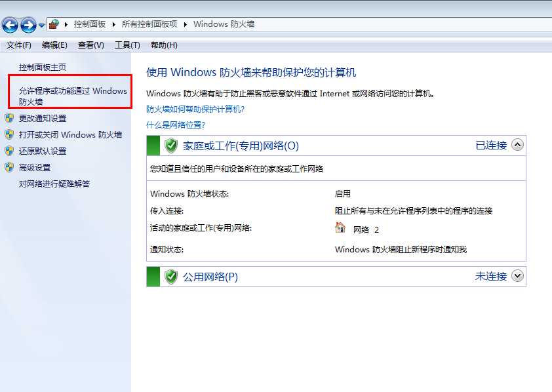The height and width of the screenshot is (392, 552).
Task: Open the 查看(V) menu
Action: click(x=91, y=45)
